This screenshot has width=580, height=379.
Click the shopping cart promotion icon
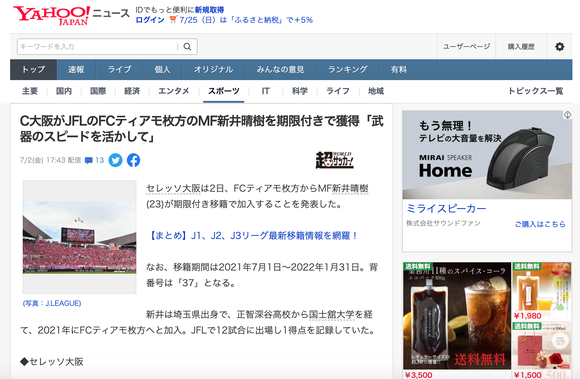172,20
